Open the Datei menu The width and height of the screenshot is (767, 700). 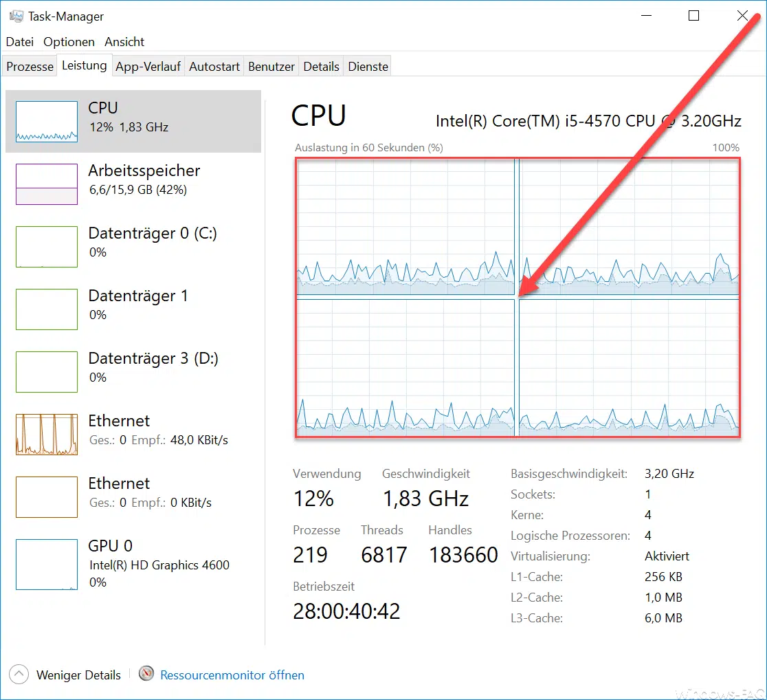19,41
